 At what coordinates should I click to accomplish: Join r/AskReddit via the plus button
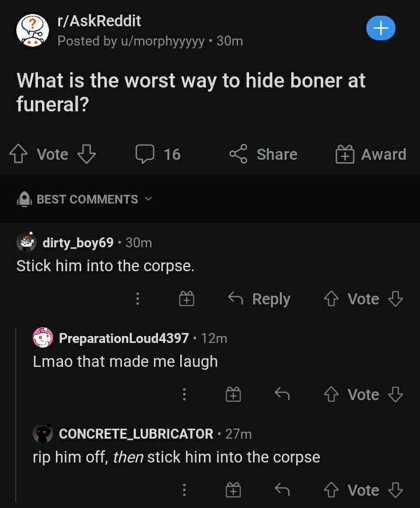click(381, 28)
